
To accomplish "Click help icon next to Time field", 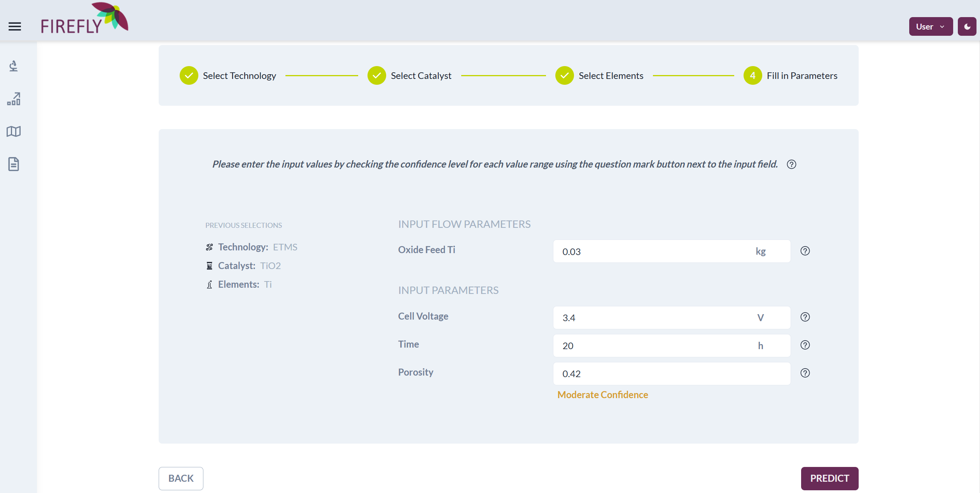I will [x=805, y=345].
